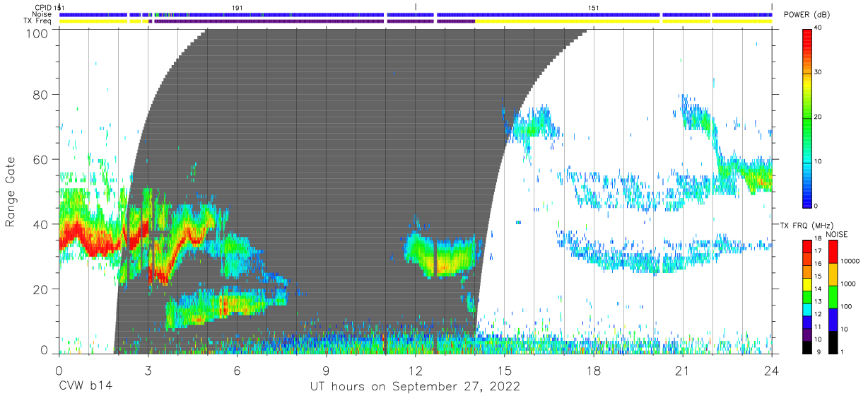The image size is (868, 401).
Task: Click the '10' label on POWER color bar
Action: (x=819, y=161)
